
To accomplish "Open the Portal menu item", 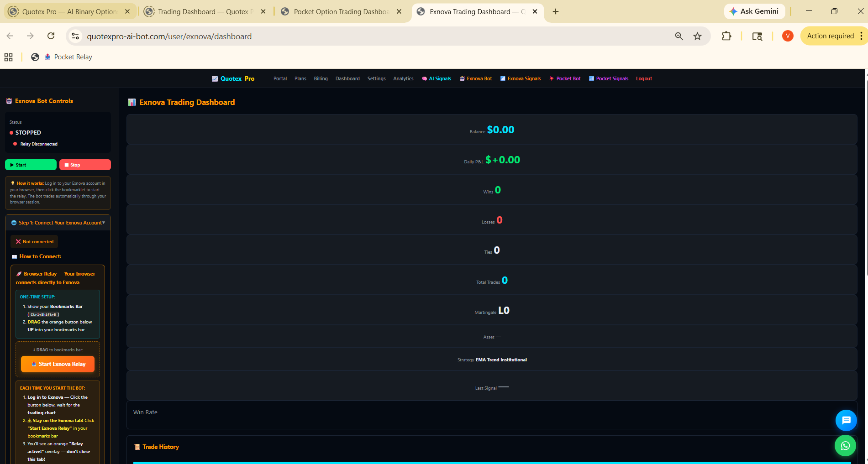I will (x=280, y=78).
